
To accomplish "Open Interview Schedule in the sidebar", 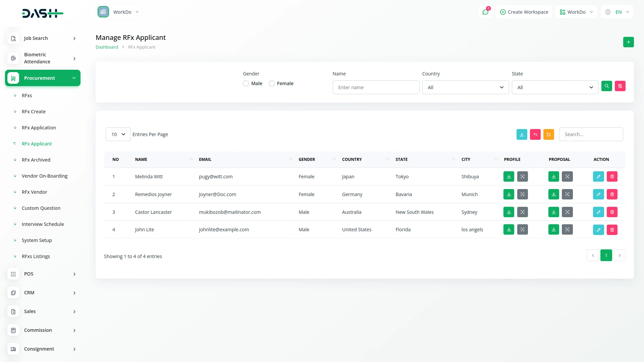I will click(x=43, y=224).
